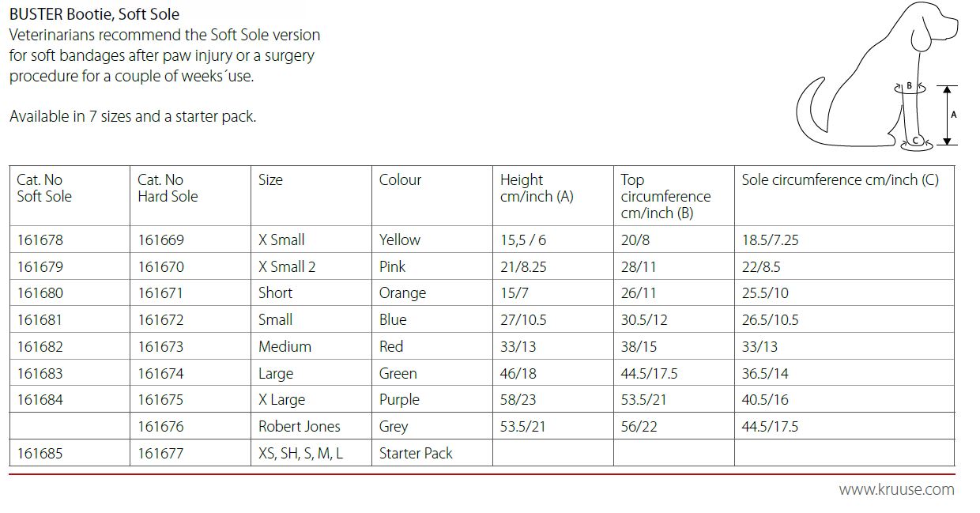Image resolution: width=980 pixels, height=513 pixels.
Task: Click the www.kruuse.com link
Action: coord(896,489)
